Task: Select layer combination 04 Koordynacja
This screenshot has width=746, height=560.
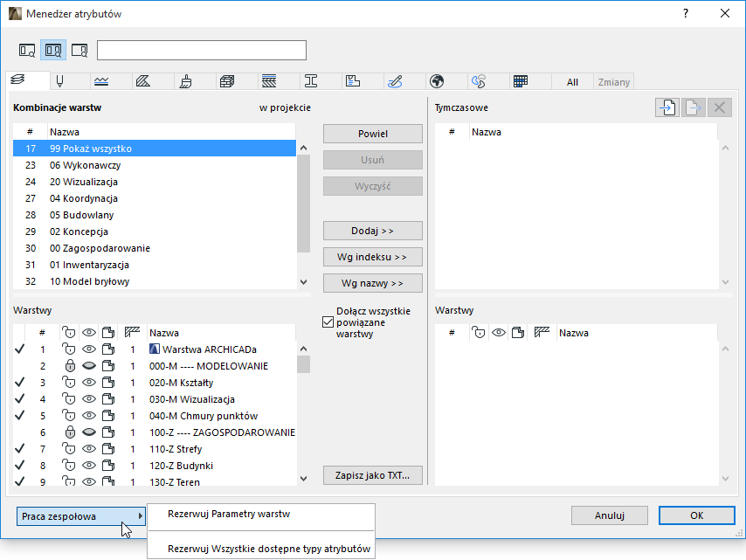Action: 155,198
